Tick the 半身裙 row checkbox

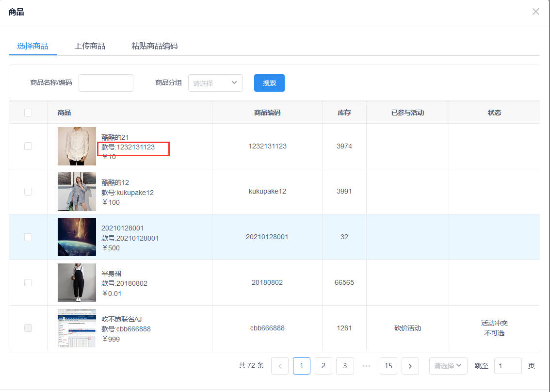pyautogui.click(x=28, y=282)
